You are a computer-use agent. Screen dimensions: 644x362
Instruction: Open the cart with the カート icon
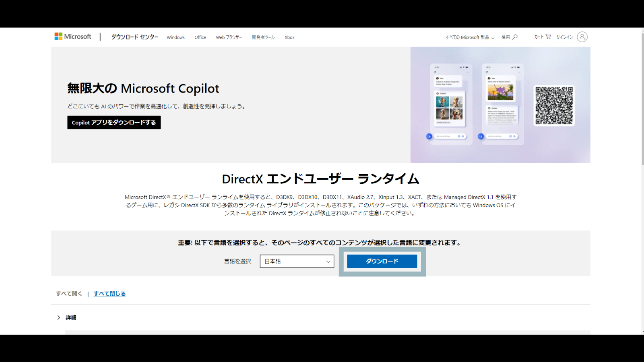[x=548, y=37]
